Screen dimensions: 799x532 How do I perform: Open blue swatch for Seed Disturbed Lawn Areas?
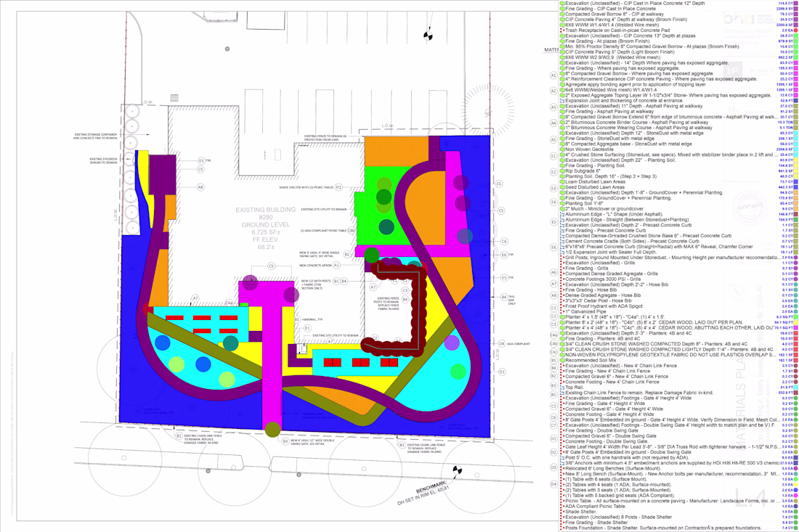796,187
